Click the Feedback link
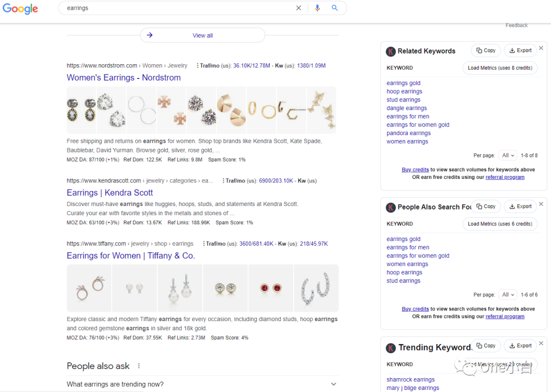 coord(516,25)
